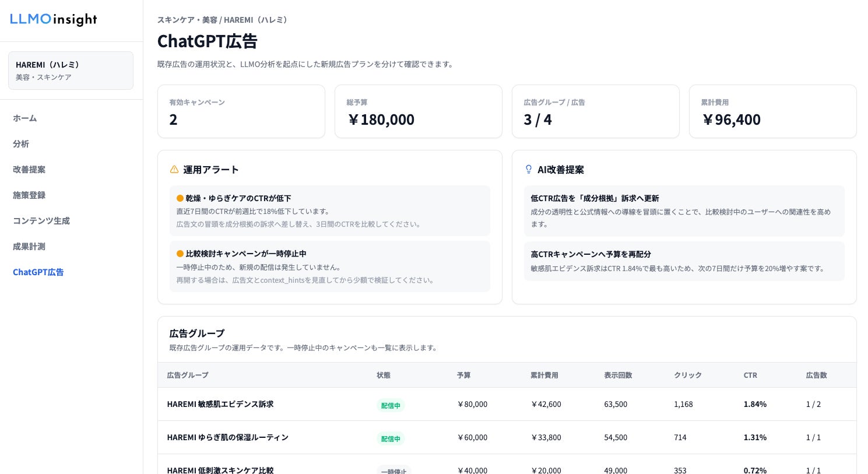Click the 714 clicks cell
This screenshot has width=868, height=474.
click(x=680, y=437)
